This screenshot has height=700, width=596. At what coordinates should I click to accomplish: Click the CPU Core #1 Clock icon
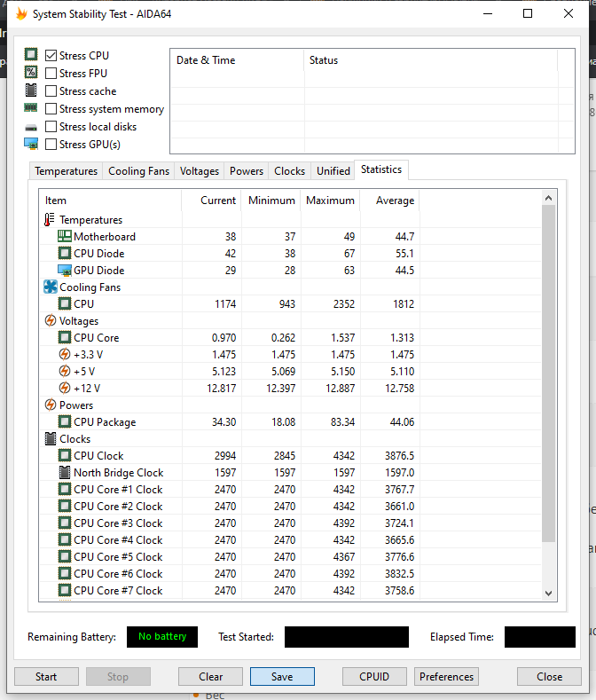pyautogui.click(x=65, y=489)
